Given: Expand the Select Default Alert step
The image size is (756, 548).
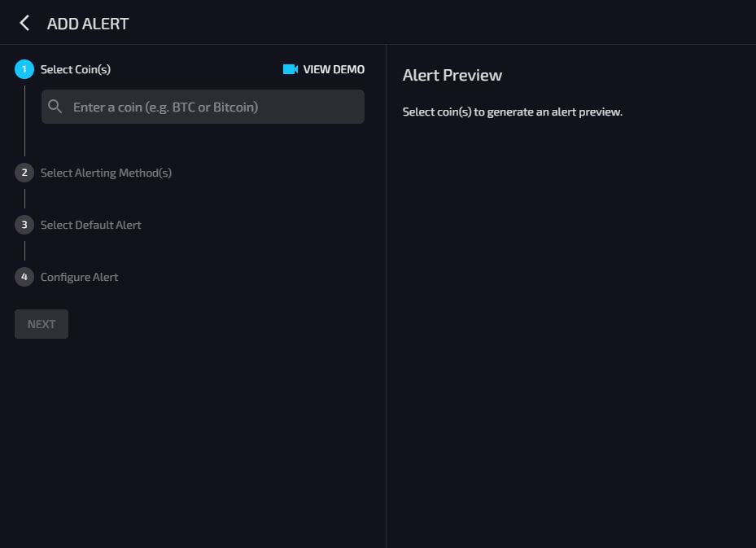Looking at the screenshot, I should (90, 225).
